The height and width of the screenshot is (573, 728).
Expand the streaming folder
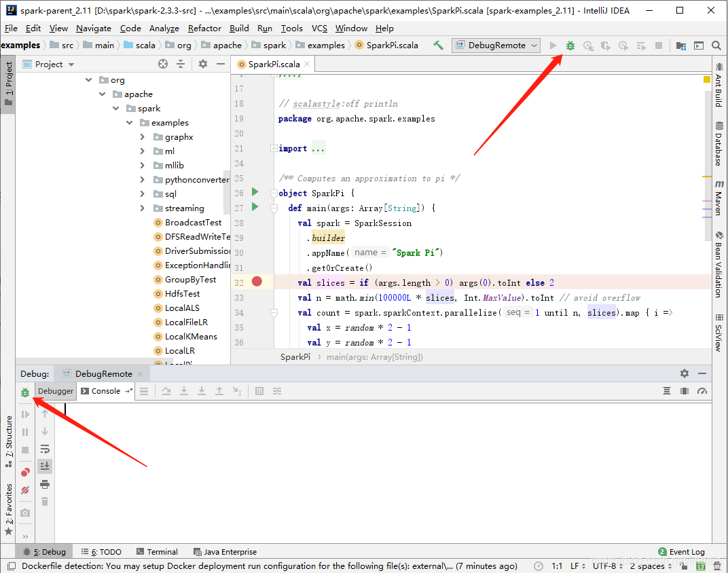tap(143, 208)
